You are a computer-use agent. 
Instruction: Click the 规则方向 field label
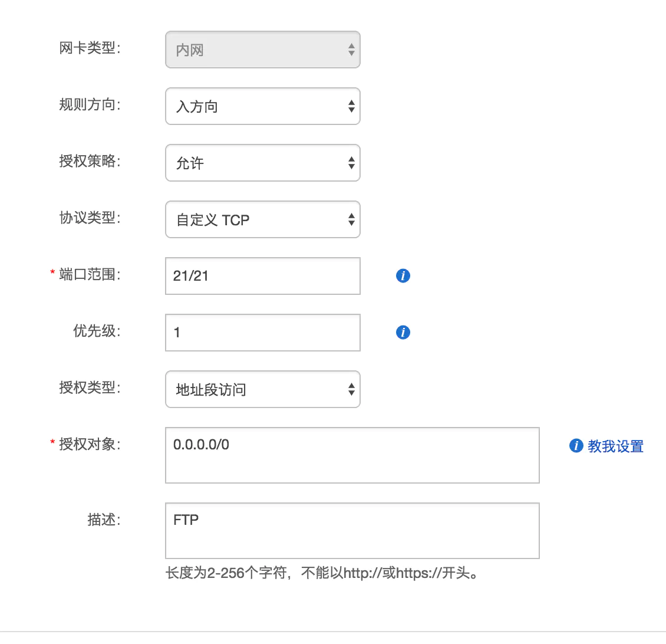(90, 104)
